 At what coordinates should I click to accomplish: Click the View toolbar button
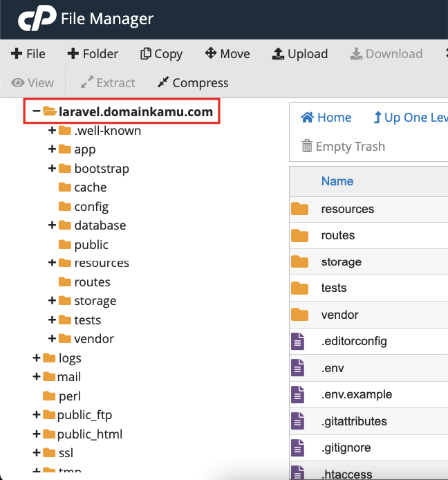click(32, 83)
